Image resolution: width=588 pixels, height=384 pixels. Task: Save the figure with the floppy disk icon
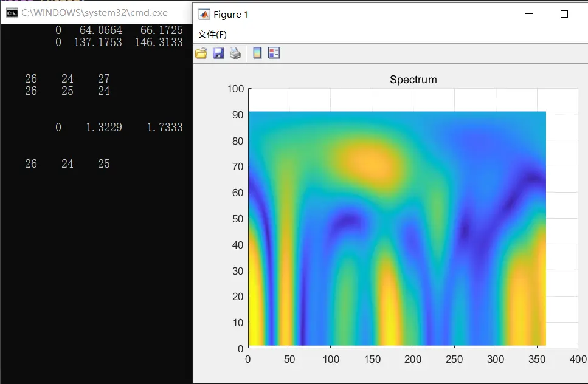[x=218, y=53]
